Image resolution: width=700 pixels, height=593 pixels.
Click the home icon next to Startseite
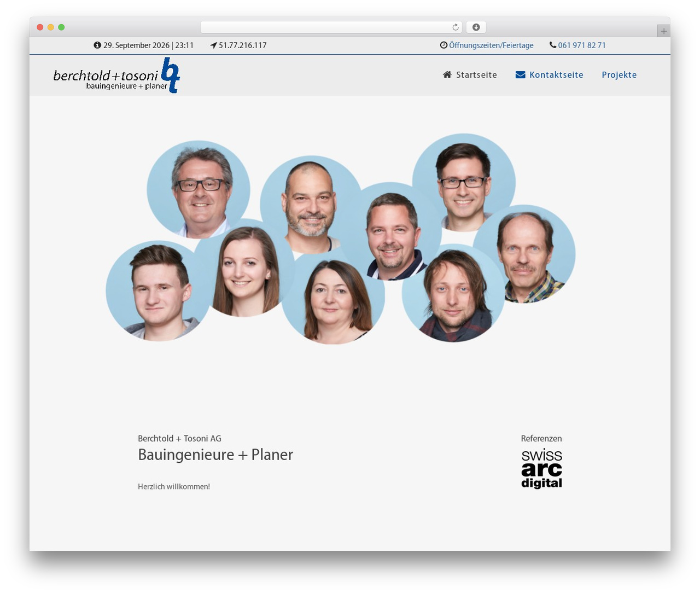point(447,74)
